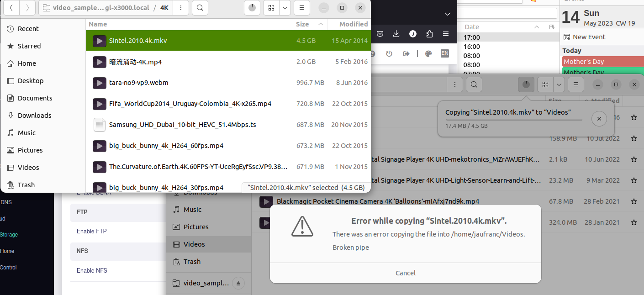Open the hamburger menu of the Videos window

point(576,84)
